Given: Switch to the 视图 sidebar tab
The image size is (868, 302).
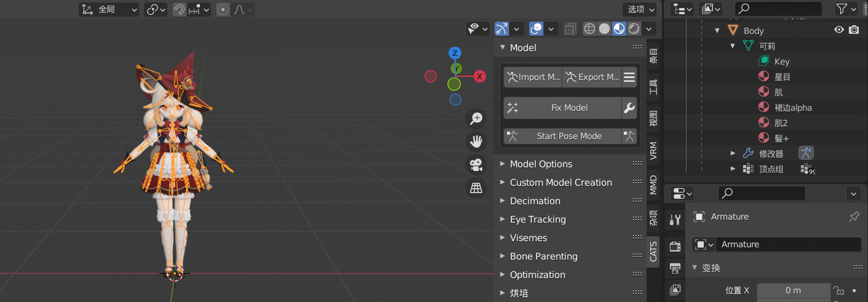Looking at the screenshot, I should click(653, 119).
